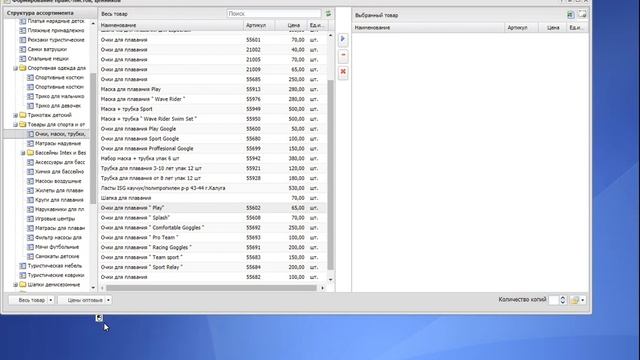The width and height of the screenshot is (640, 360).
Task: Click Артикул header in Выбранный товар panel
Action: click(x=521, y=28)
